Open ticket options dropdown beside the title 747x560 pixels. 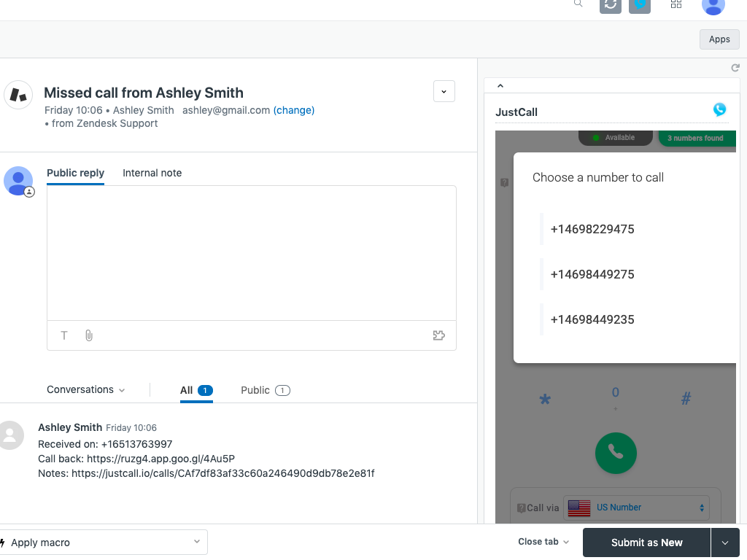click(444, 91)
